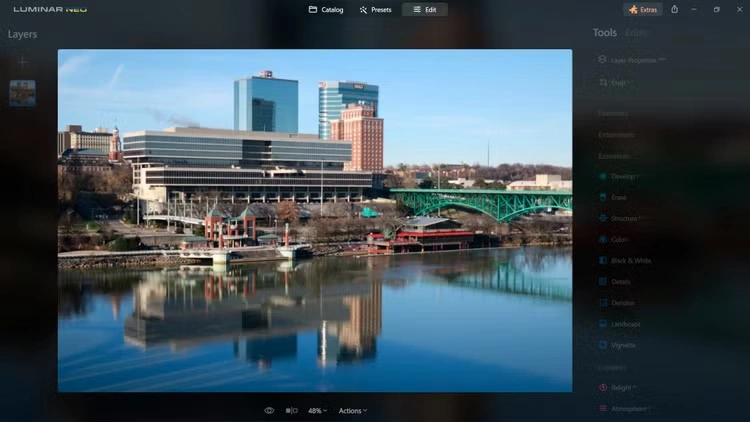Select the Edit tab

[425, 10]
